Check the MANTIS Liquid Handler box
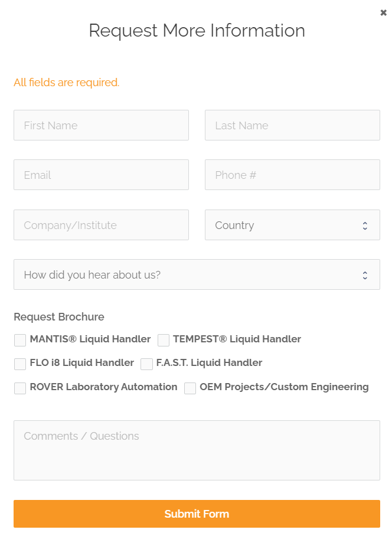The width and height of the screenshot is (392, 533). pyautogui.click(x=20, y=340)
